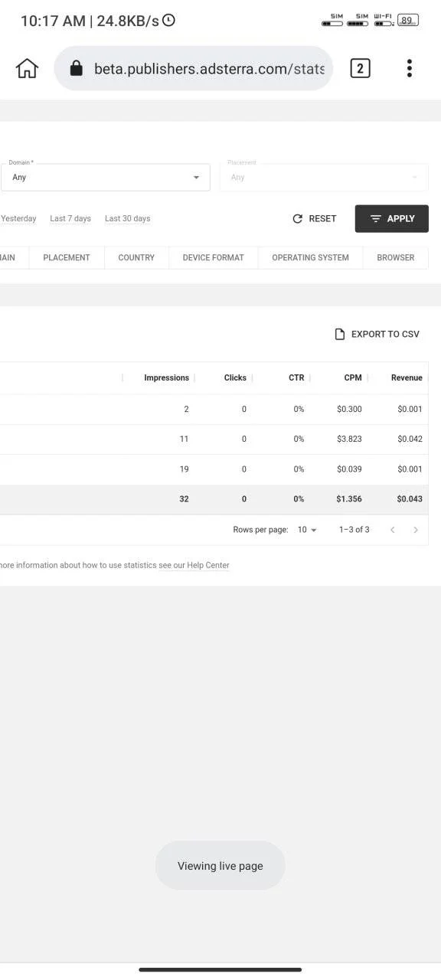Viewport: 441px width, 980px height.
Task: Click the 11 impressions cell
Action: [x=184, y=439]
